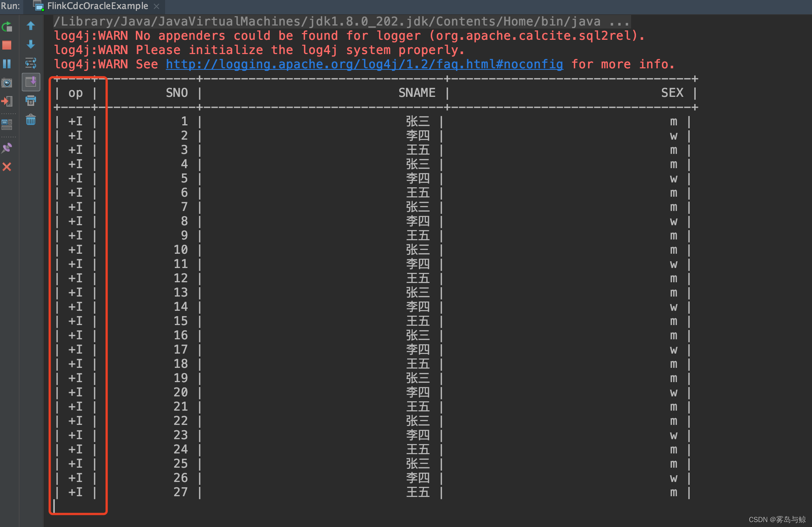
Task: Pin the Run tab
Action: [x=7, y=148]
